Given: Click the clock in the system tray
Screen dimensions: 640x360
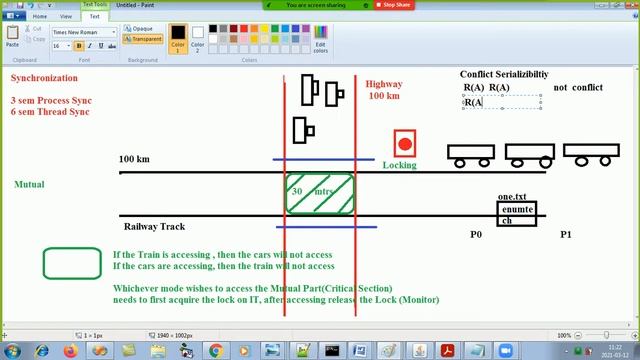Looking at the screenshot, I should [615, 351].
